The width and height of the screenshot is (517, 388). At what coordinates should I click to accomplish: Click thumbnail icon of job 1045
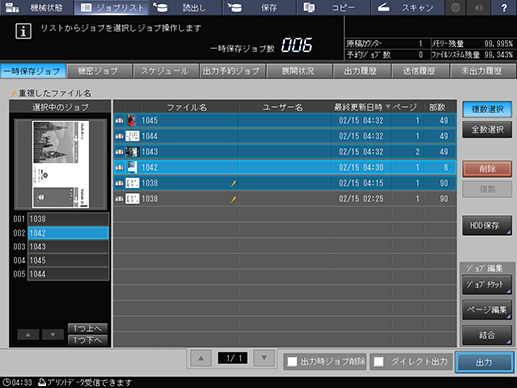pyautogui.click(x=132, y=120)
